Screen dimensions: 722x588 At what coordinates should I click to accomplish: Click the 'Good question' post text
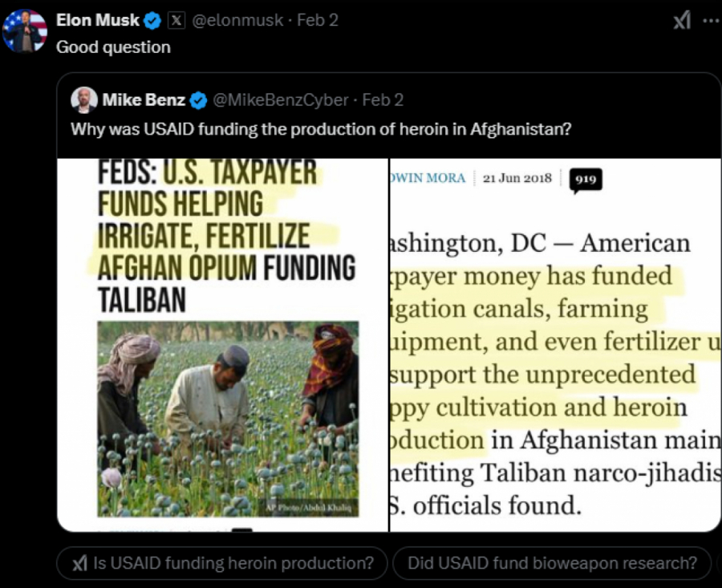[x=112, y=47]
